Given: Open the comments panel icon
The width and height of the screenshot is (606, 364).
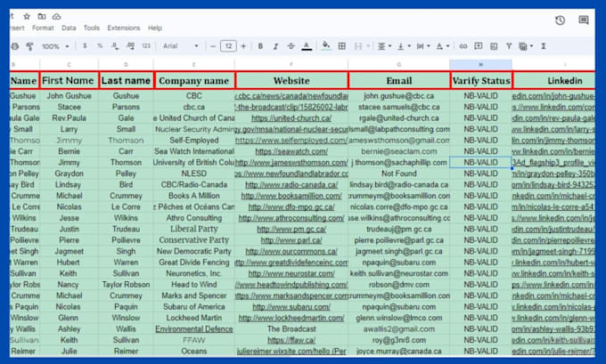Looking at the screenshot, I should tap(584, 20).
